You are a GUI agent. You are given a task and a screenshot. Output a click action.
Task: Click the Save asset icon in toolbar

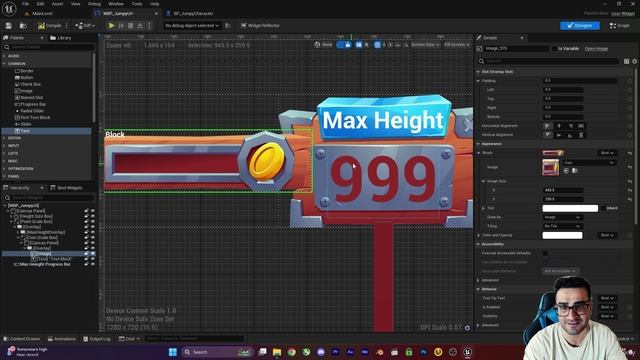[9, 25]
